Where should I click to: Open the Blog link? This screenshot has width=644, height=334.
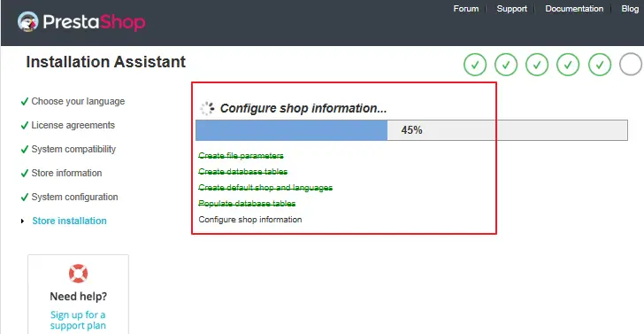point(630,9)
